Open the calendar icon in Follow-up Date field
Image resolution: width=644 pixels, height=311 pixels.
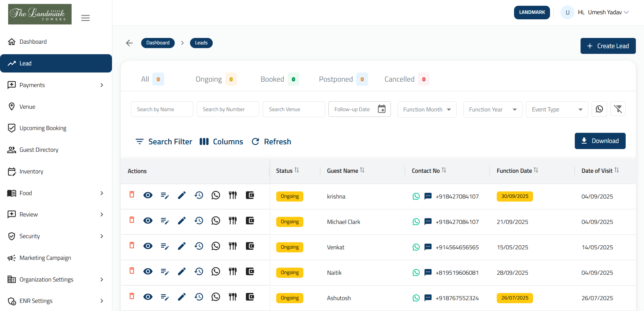(382, 109)
